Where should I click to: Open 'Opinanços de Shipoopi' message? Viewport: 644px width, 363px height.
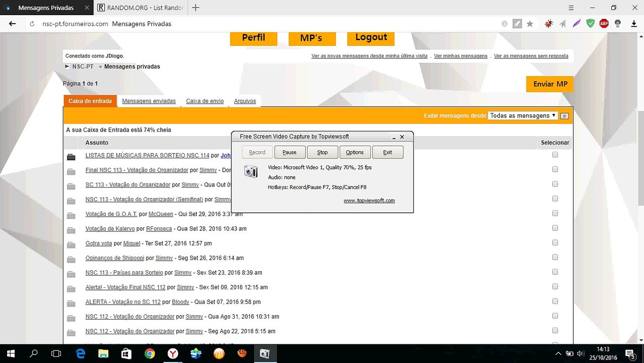click(x=115, y=258)
